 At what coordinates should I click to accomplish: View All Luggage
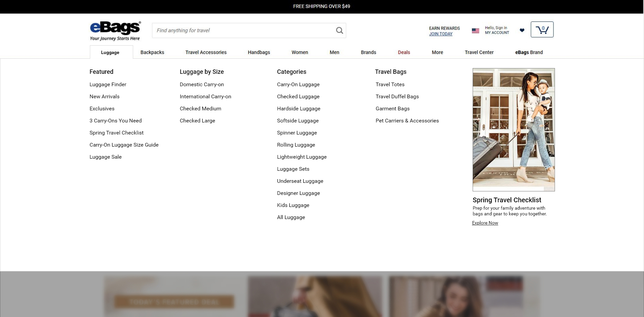[291, 217]
